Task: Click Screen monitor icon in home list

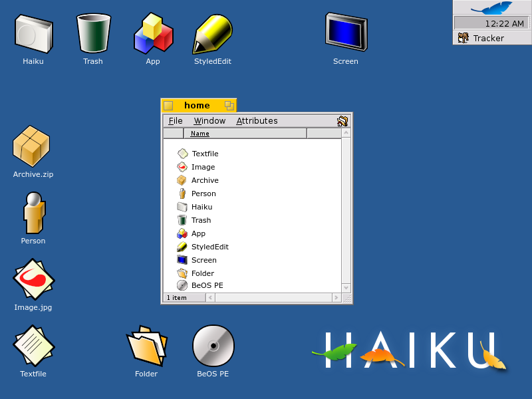Action: (182, 260)
